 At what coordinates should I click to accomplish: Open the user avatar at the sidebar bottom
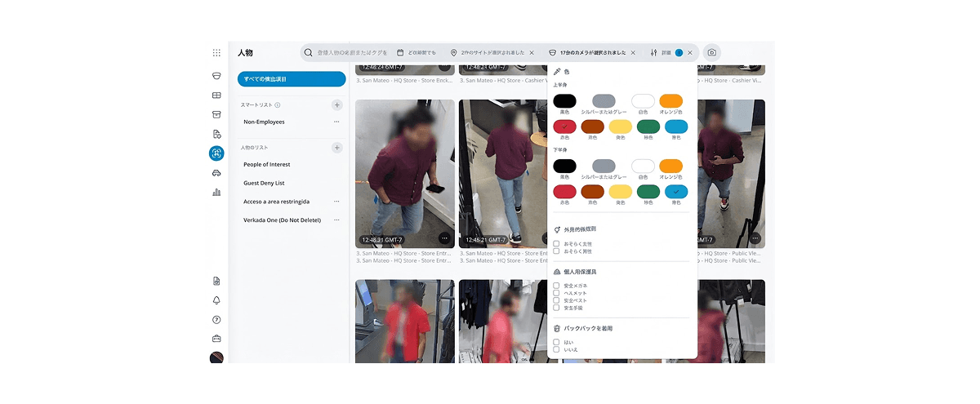tap(216, 357)
